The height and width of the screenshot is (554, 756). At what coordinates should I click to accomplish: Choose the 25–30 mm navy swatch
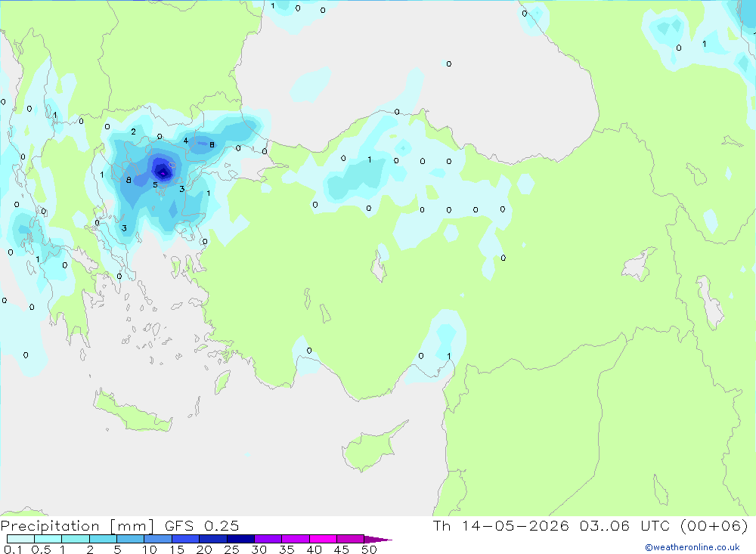tap(240, 539)
